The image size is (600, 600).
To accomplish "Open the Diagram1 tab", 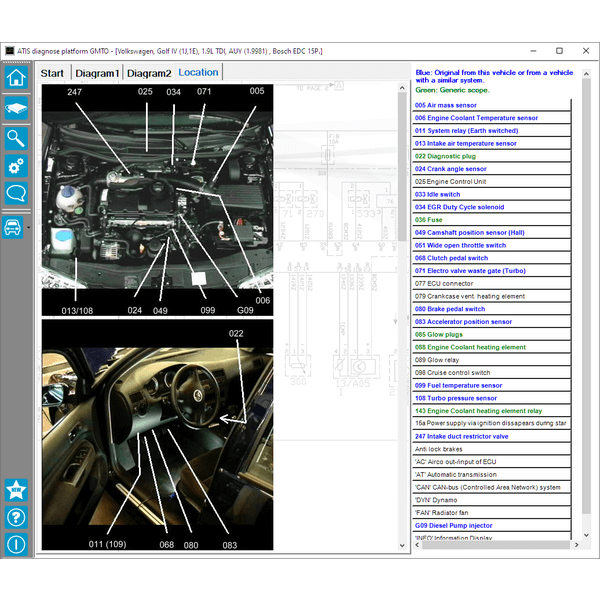I will (x=97, y=73).
